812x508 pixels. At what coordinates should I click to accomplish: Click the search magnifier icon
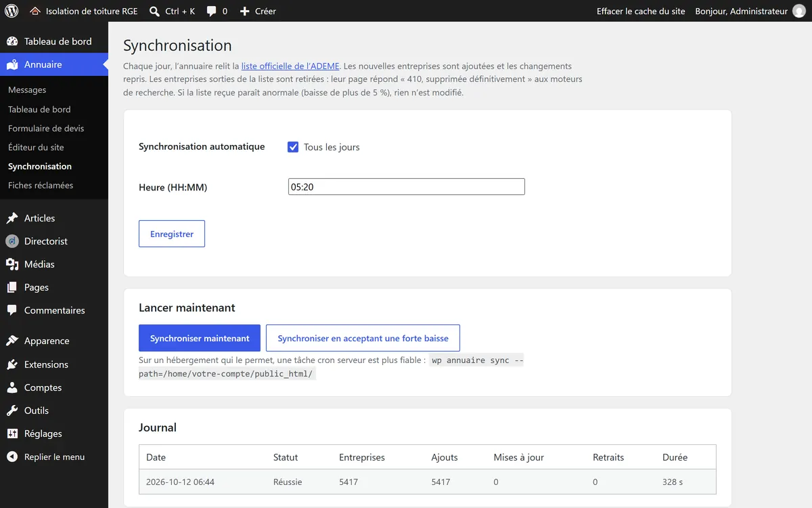point(154,11)
